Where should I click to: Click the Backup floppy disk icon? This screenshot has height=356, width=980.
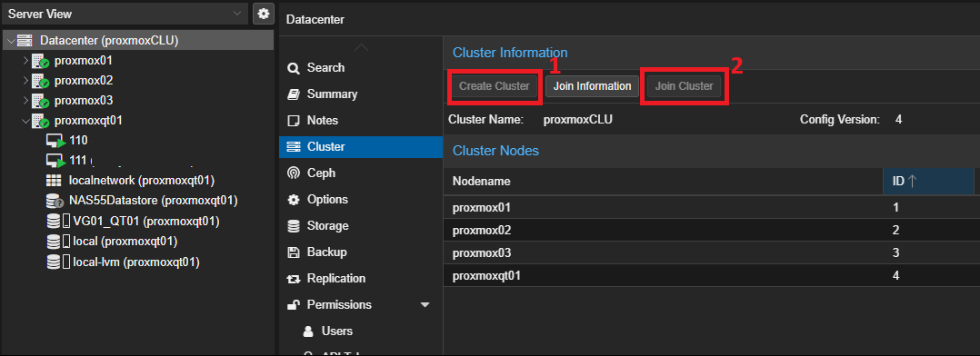[x=293, y=253]
